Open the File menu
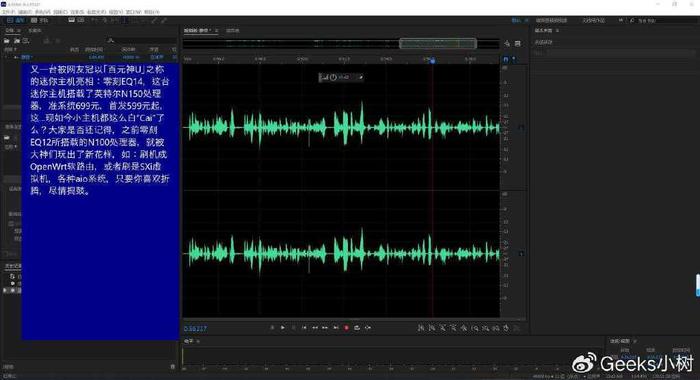 tap(8, 12)
